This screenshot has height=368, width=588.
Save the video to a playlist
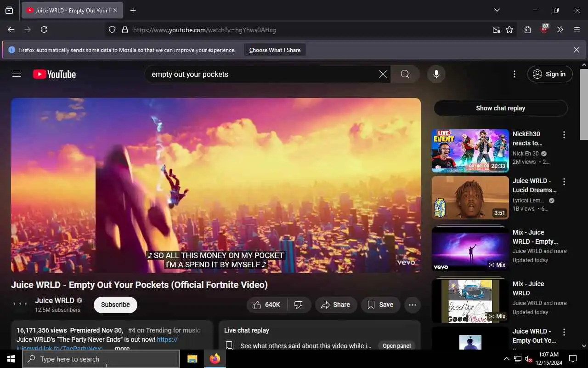[380, 305]
